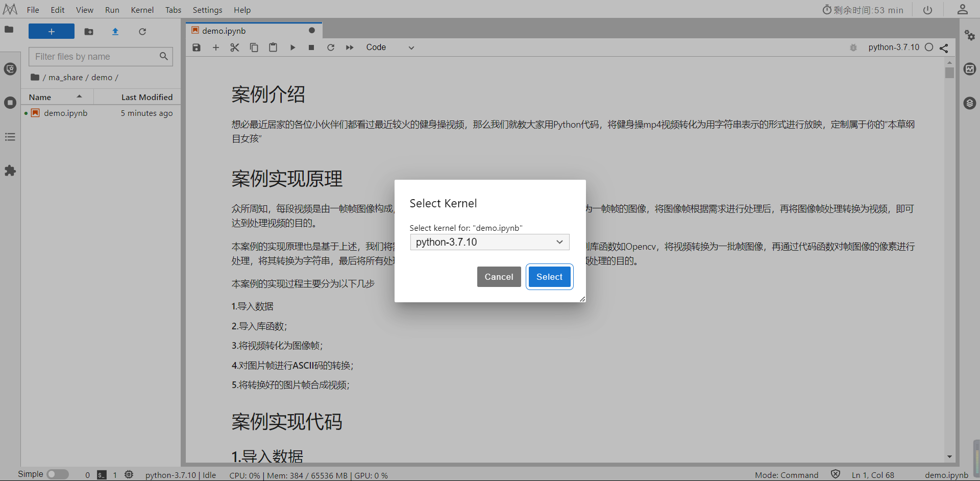Open the Run menu
Viewport: 980px width, 481px height.
[112, 10]
